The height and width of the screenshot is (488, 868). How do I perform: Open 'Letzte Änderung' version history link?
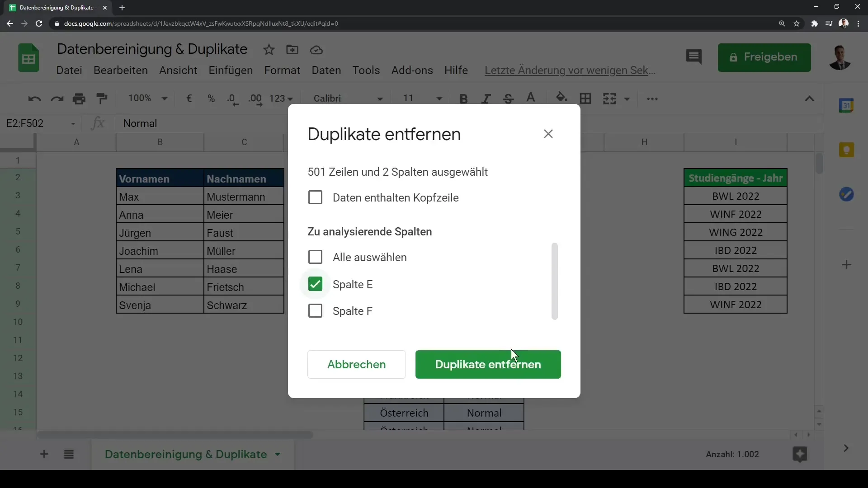point(570,70)
